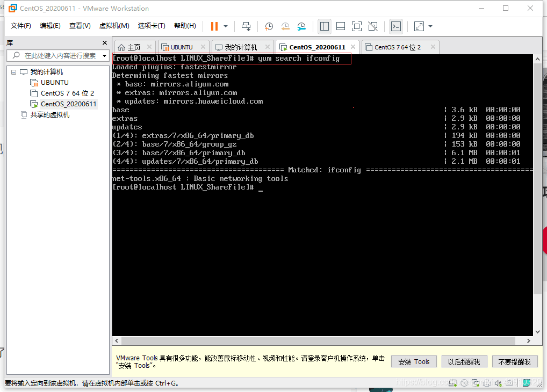
Task: Click inside the CentOS terminal console
Action: (x=322, y=195)
